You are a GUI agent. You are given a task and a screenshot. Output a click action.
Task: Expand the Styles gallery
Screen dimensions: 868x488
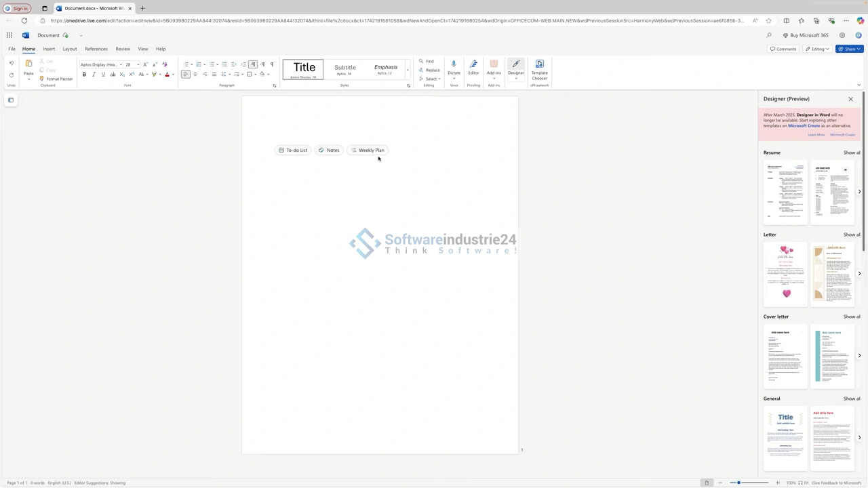(408, 69)
